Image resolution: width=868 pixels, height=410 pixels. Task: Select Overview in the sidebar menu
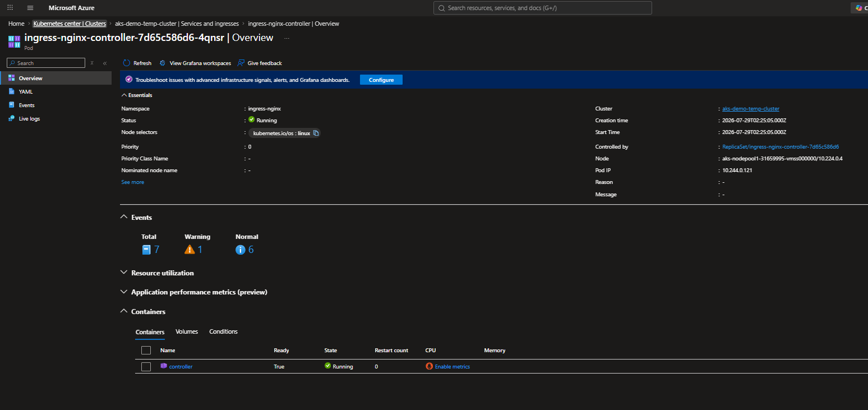click(x=56, y=79)
